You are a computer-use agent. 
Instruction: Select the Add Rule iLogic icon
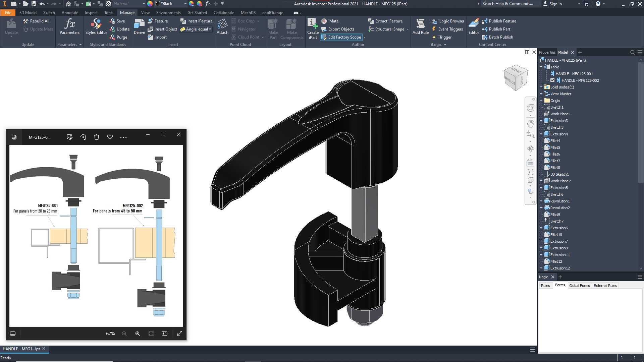point(420,26)
